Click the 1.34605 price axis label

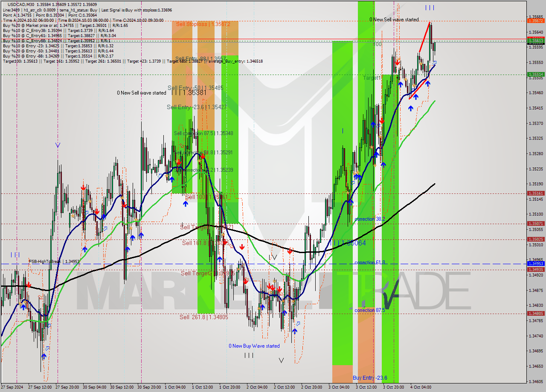coord(536,381)
